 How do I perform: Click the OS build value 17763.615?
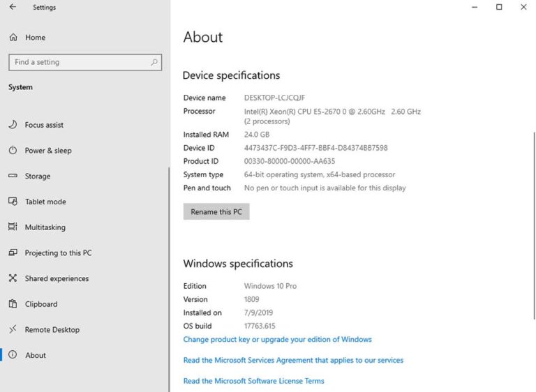(x=260, y=326)
